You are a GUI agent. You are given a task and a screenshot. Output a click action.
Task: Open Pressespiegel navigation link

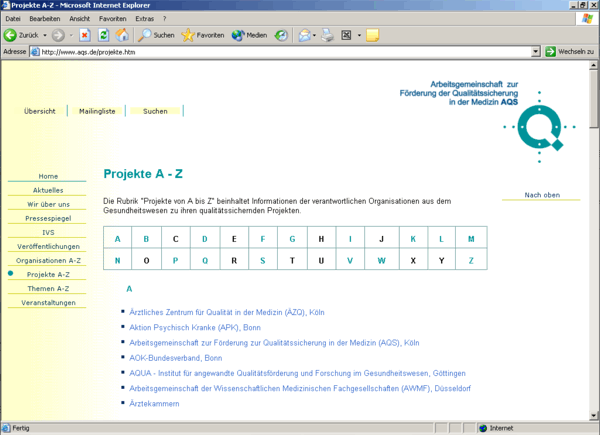click(x=48, y=218)
